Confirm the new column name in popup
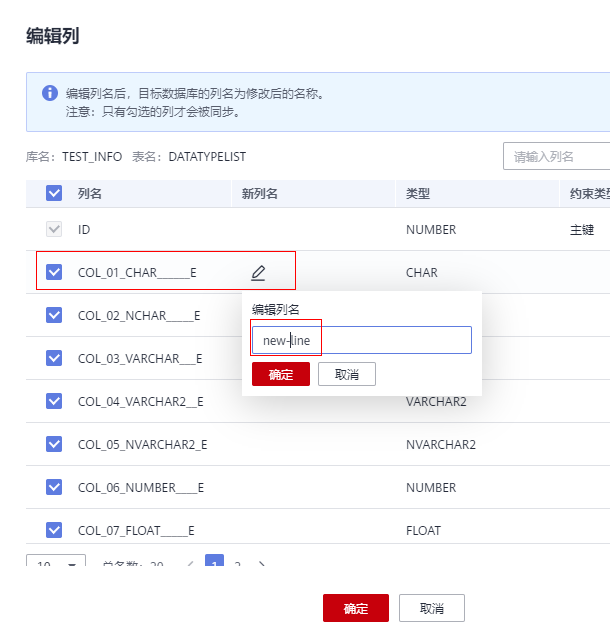 pyautogui.click(x=281, y=374)
